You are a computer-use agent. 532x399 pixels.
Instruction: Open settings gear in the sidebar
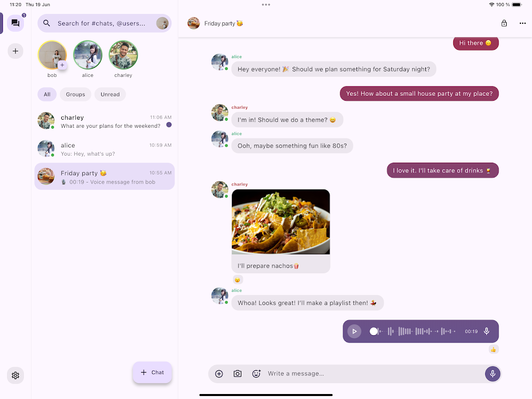(15, 375)
